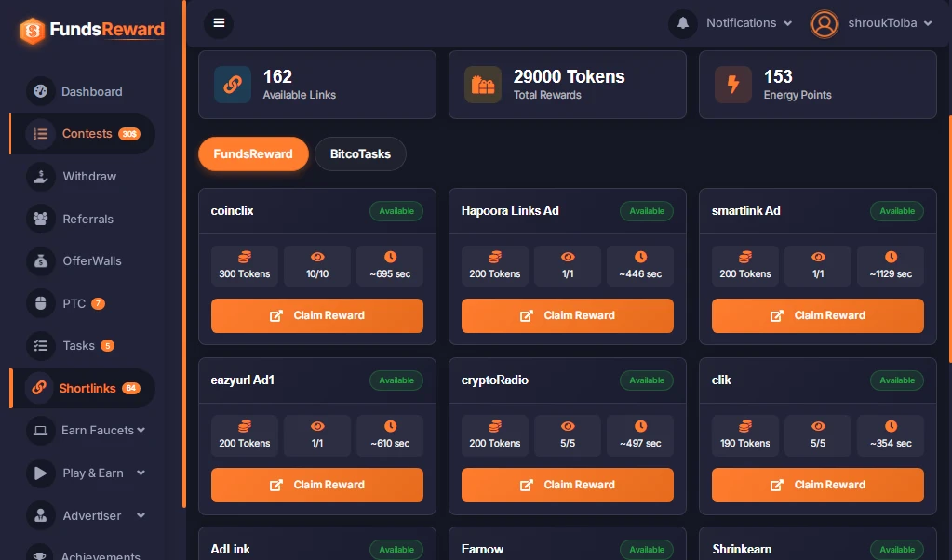Click the '~1129 sec' time value
The width and height of the screenshot is (952, 560).
click(891, 273)
